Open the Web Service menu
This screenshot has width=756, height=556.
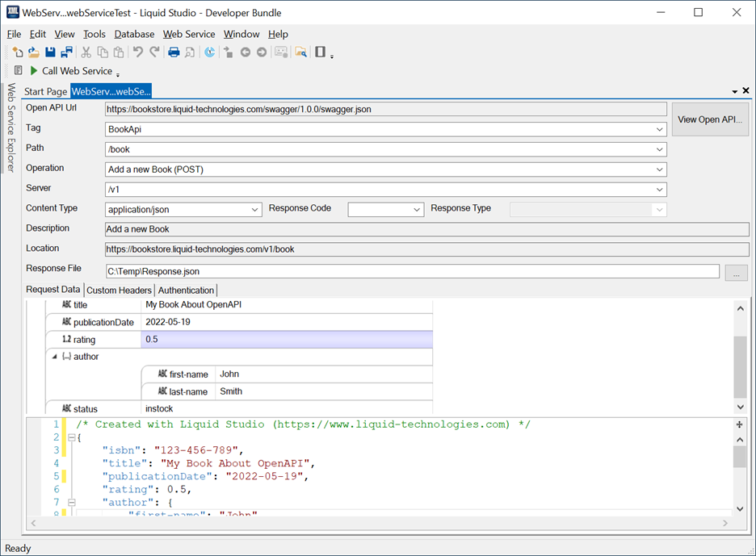(x=189, y=34)
